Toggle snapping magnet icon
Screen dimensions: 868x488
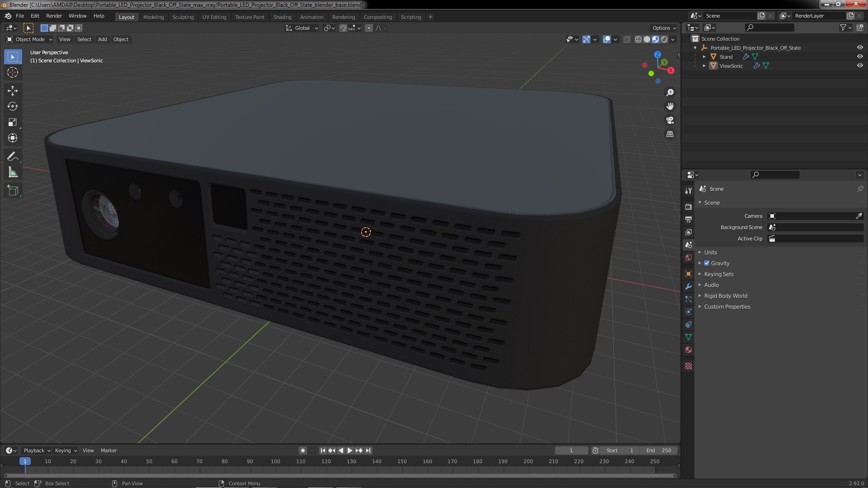click(343, 28)
